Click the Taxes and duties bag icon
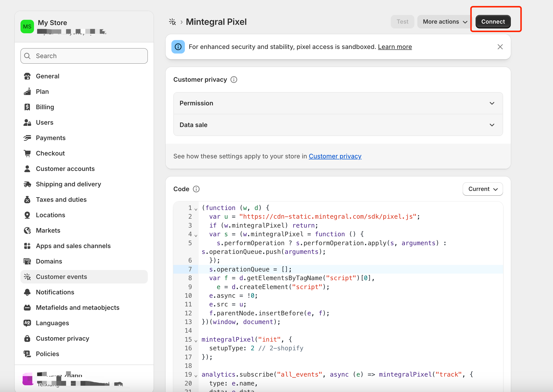The width and height of the screenshot is (553, 392). click(27, 200)
